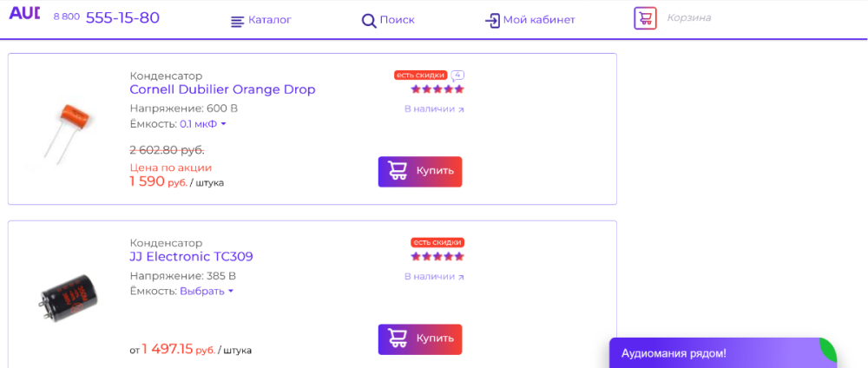
Task: Click the star rating for Cornell Dubilier
Action: tap(437, 89)
